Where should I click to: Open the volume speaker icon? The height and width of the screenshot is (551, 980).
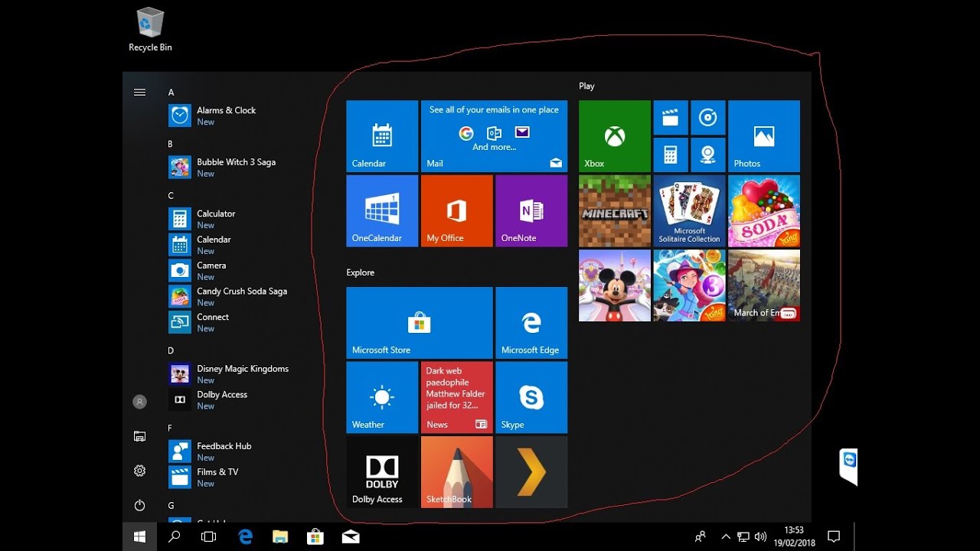(760, 537)
